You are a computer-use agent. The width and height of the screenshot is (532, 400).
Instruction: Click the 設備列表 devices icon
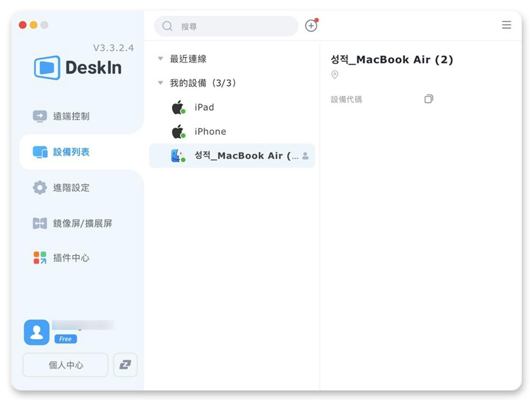(x=40, y=152)
